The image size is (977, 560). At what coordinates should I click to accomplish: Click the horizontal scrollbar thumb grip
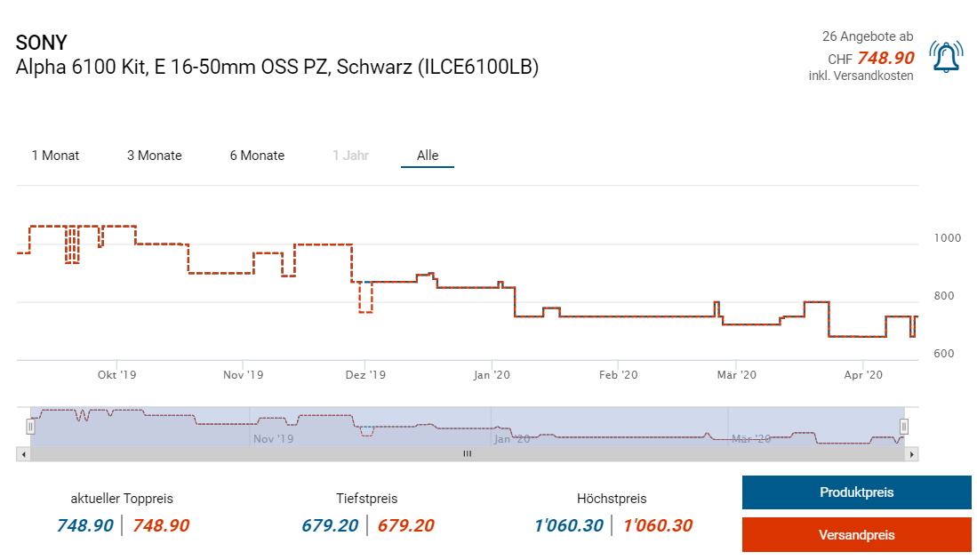click(x=467, y=453)
